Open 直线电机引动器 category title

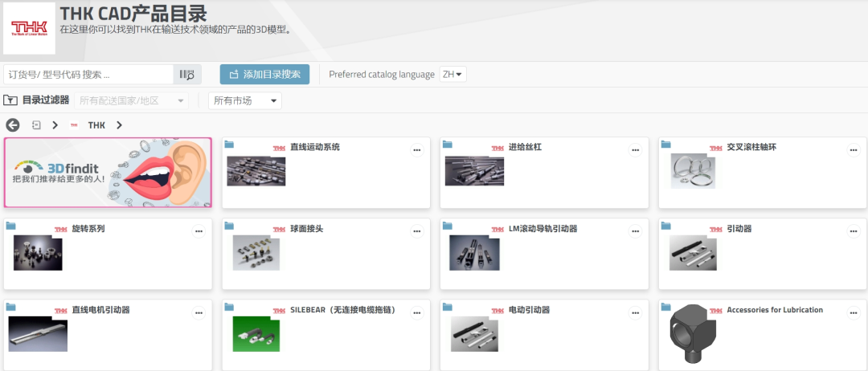(x=100, y=310)
